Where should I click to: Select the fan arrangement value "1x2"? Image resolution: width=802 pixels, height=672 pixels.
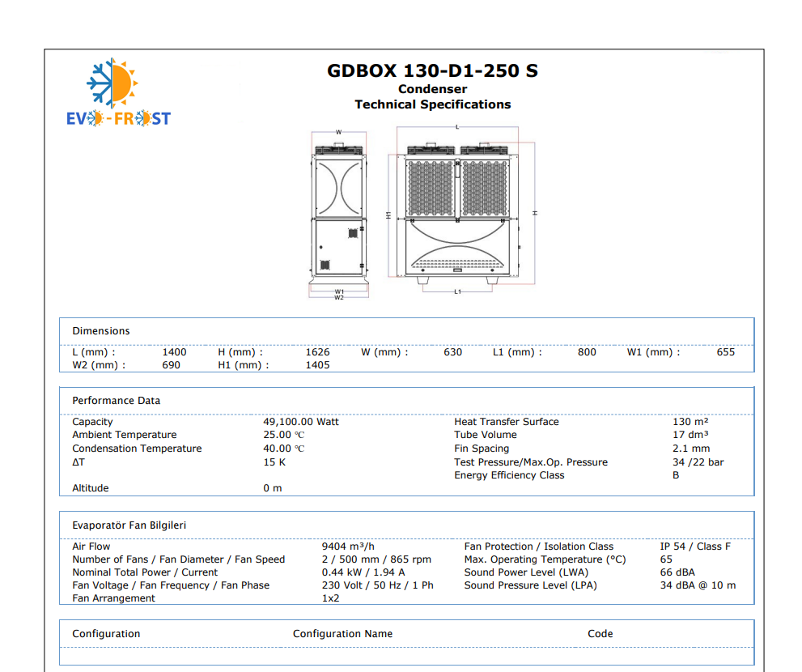point(330,598)
